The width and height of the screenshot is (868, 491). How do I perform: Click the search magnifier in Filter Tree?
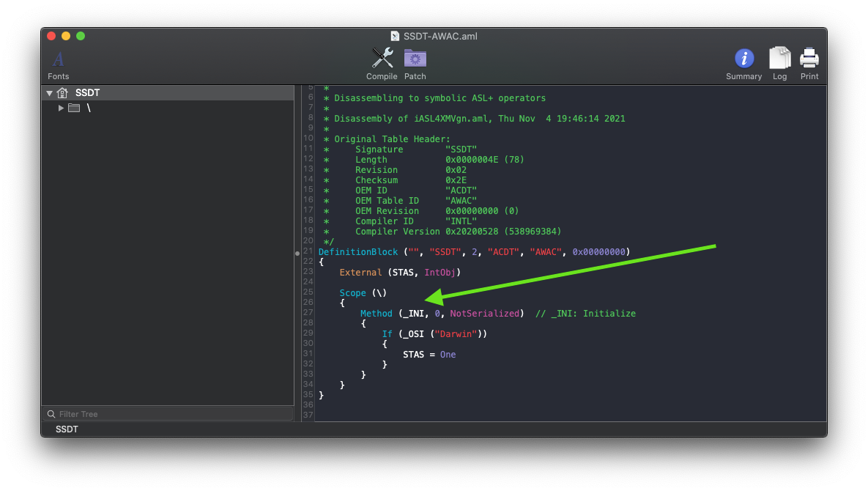(x=51, y=414)
